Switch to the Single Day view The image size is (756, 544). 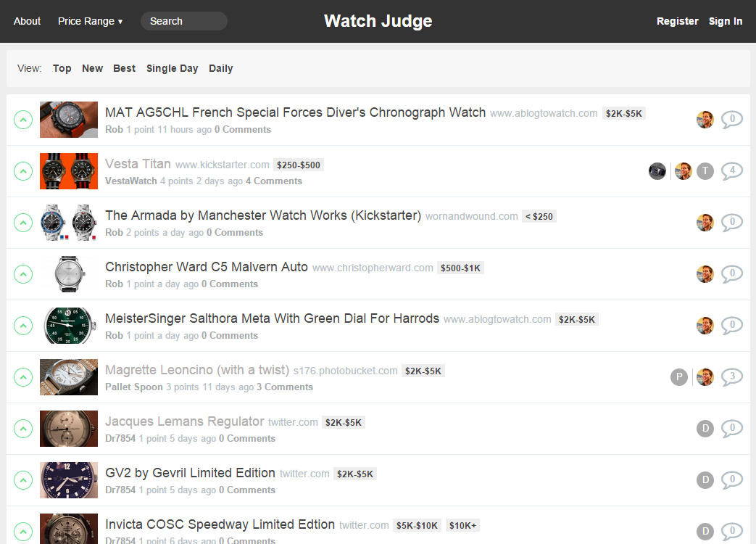pos(172,68)
